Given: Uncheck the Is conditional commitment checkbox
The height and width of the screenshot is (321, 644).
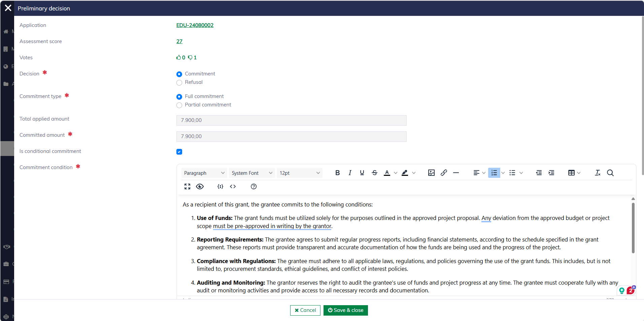Looking at the screenshot, I should click(179, 152).
